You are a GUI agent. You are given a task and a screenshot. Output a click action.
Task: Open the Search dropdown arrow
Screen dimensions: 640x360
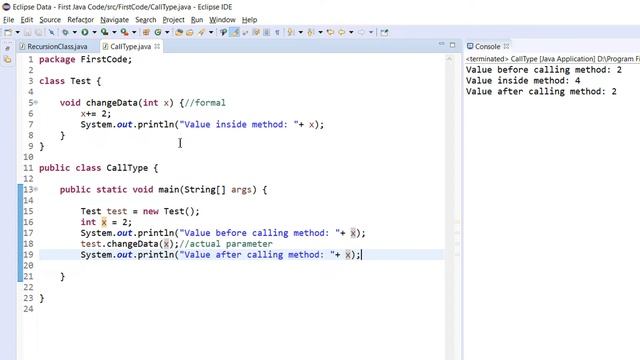[x=211, y=32]
